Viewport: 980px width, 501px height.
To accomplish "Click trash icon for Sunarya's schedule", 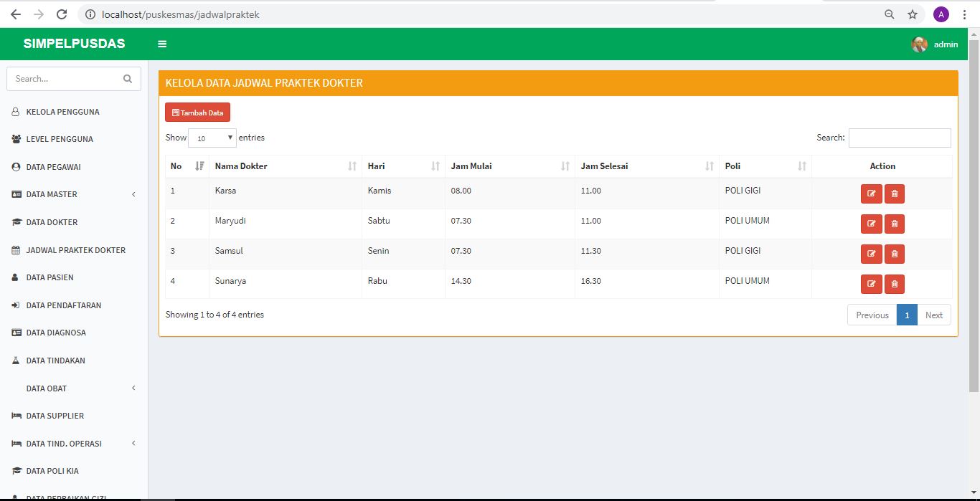I will (894, 284).
